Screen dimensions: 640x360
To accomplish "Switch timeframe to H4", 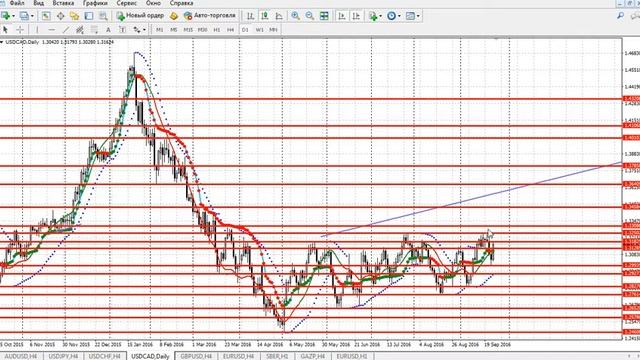I will (231, 29).
